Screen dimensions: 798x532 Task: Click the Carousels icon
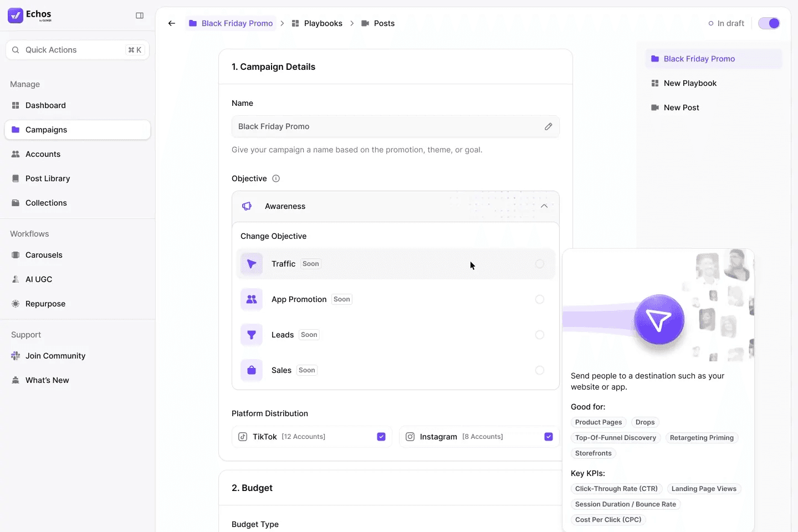pyautogui.click(x=16, y=255)
